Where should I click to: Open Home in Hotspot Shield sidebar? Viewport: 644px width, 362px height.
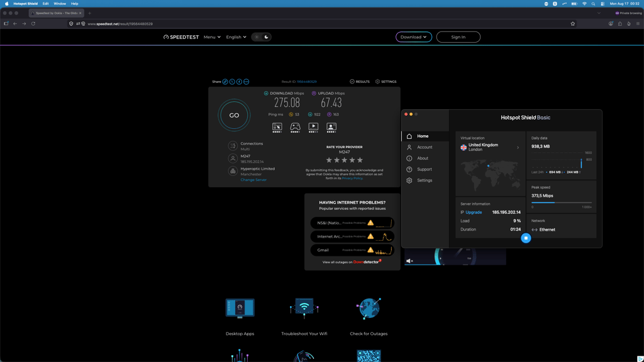425,136
